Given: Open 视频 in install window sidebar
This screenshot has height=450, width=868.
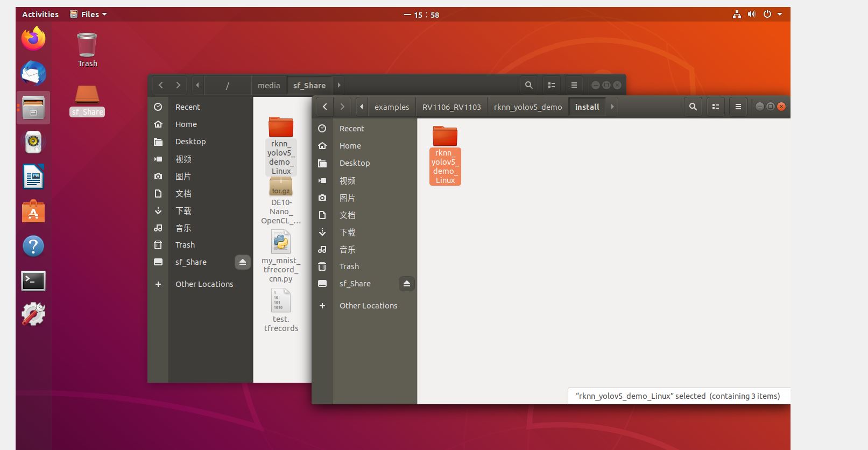Looking at the screenshot, I should [x=364, y=180].
